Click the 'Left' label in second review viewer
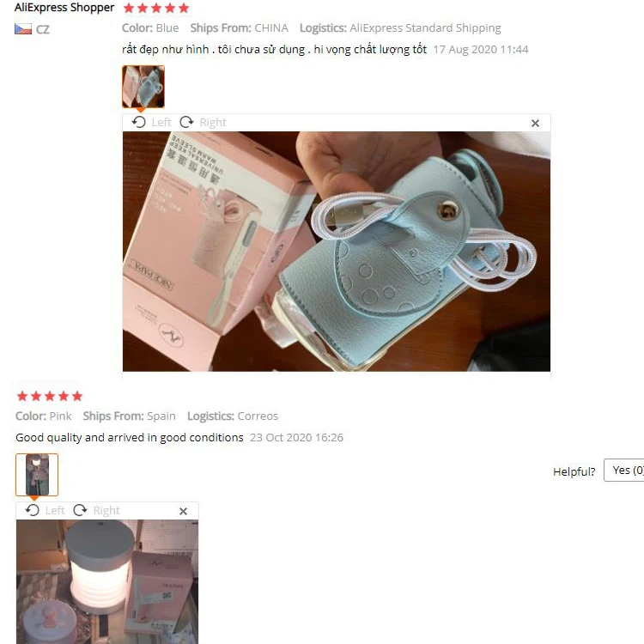644x644 pixels. coord(55,511)
